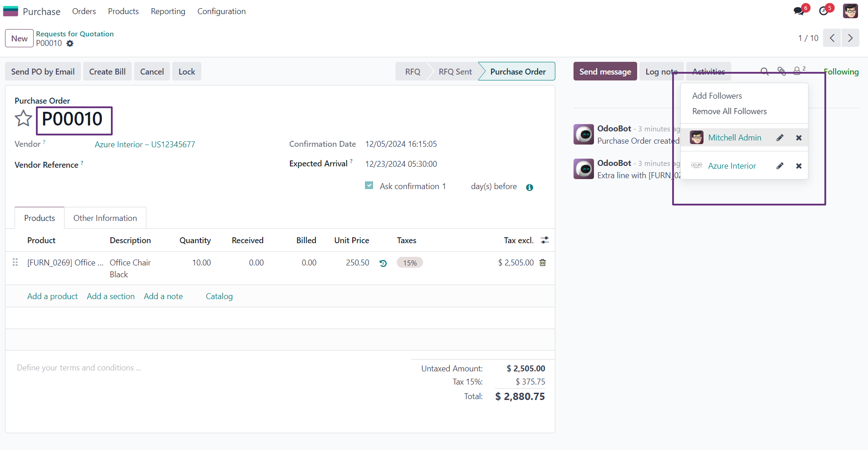The image size is (868, 450).
Task: Click the New button
Action: point(20,39)
